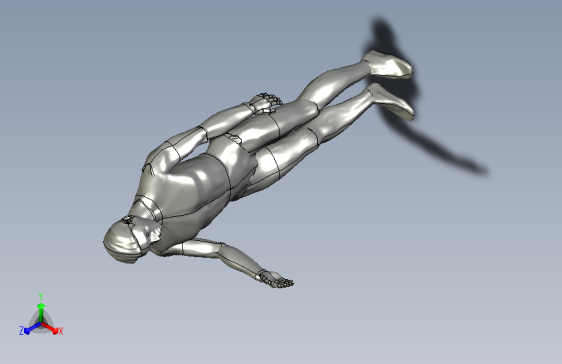The image size is (562, 364).
Task: Select the hand resting on the hip
Action: 265,104
